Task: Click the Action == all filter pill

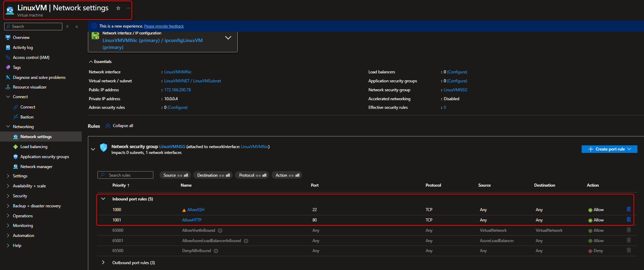Action: pyautogui.click(x=287, y=175)
